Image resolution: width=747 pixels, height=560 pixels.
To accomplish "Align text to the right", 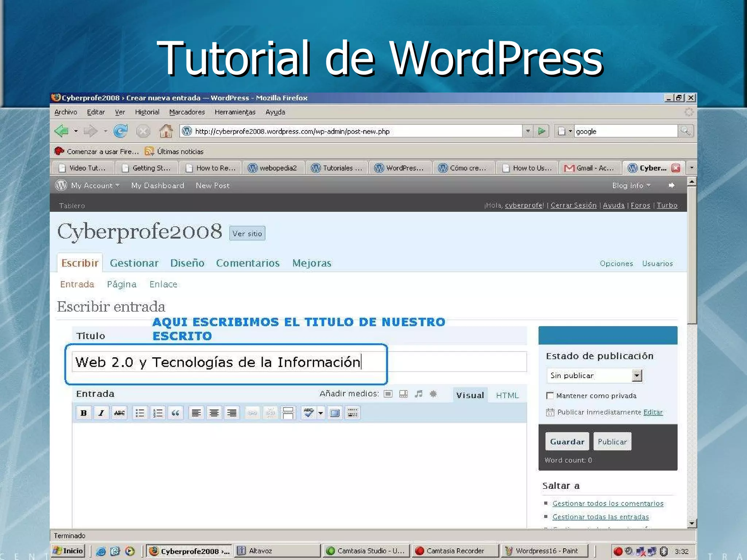I will tap(232, 413).
